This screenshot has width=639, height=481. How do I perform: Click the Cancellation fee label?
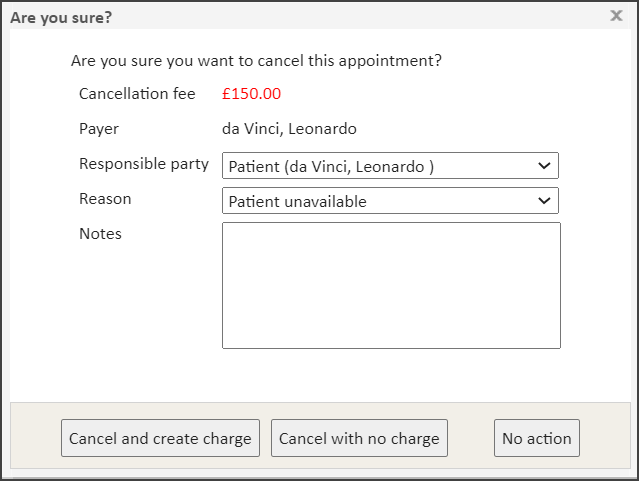(x=137, y=94)
